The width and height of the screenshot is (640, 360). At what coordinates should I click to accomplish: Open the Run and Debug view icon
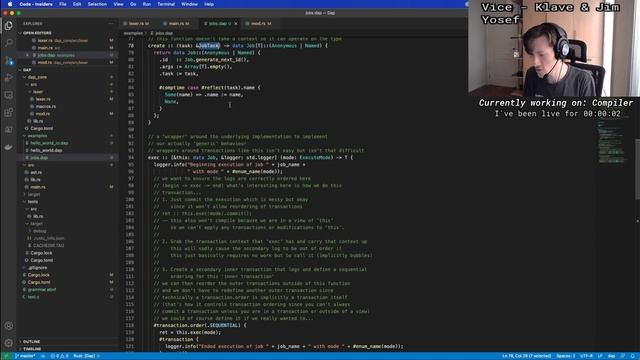[9, 78]
